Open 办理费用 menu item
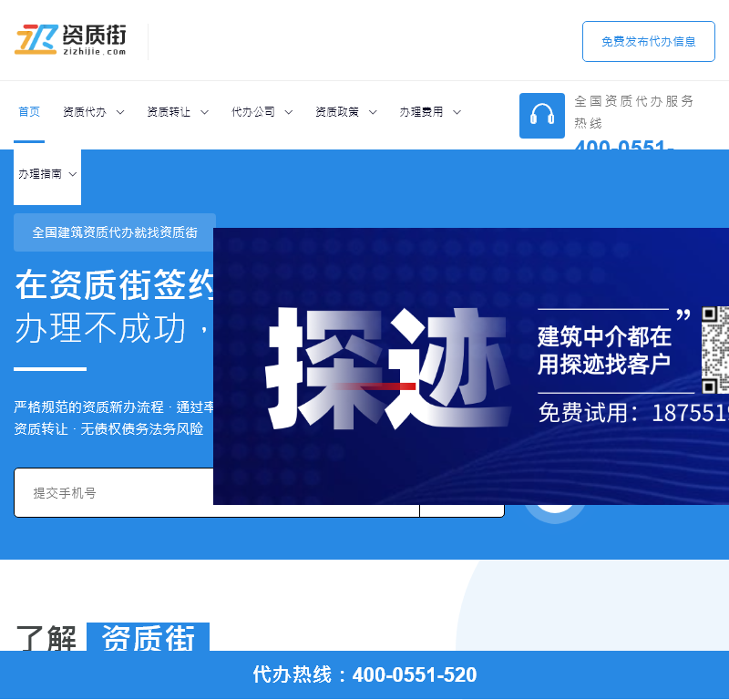 (x=421, y=111)
